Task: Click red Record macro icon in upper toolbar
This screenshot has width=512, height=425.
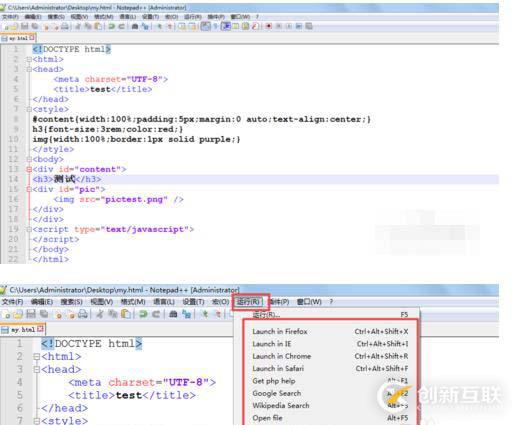Action: [269, 27]
